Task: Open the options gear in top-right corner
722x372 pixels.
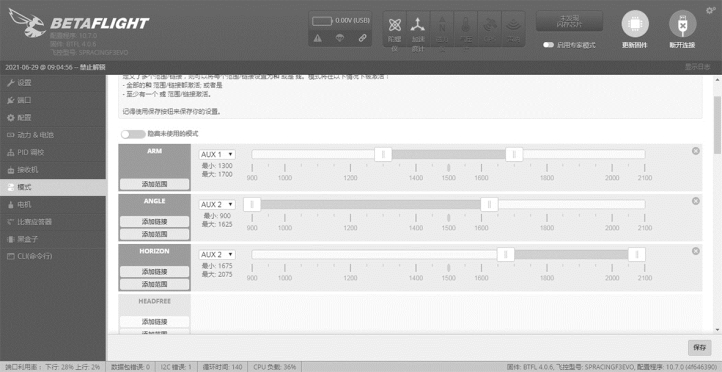Action: pyautogui.click(x=710, y=11)
